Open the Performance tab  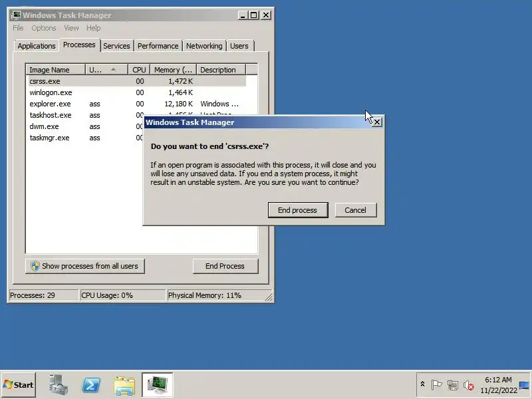pos(158,46)
